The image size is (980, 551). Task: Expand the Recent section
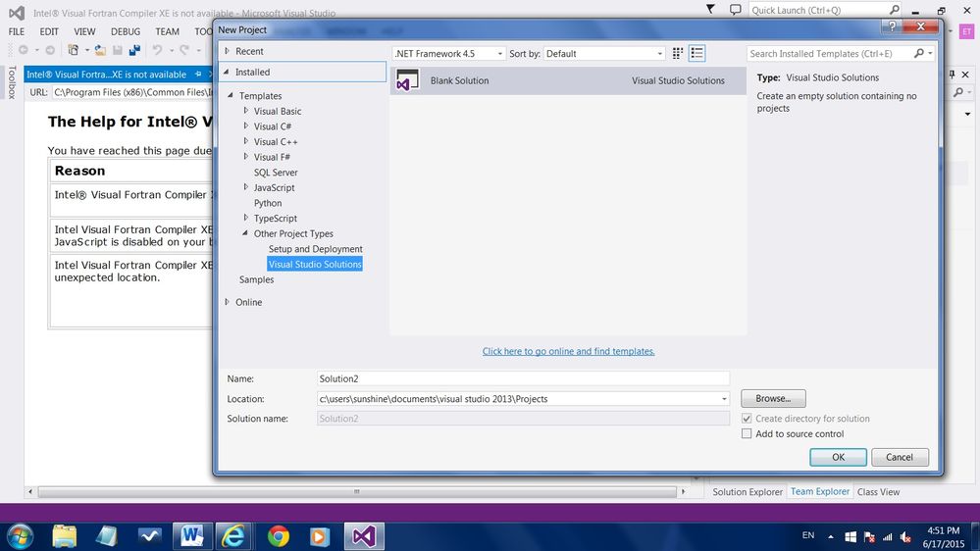[x=227, y=51]
